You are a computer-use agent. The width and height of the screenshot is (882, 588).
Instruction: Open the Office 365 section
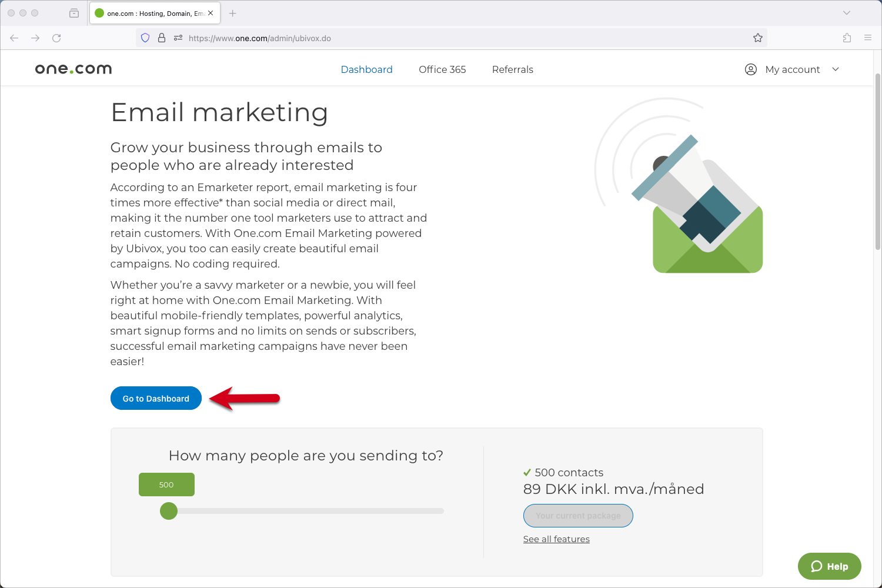(x=442, y=69)
